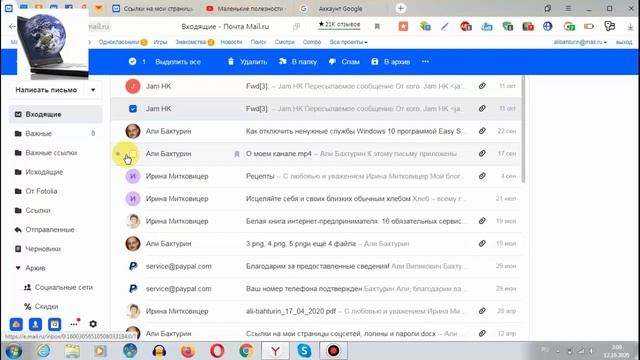Screen dimensions: 640x360
Task: Uncheck the selected second Jam HK letter
Action: click(x=133, y=109)
